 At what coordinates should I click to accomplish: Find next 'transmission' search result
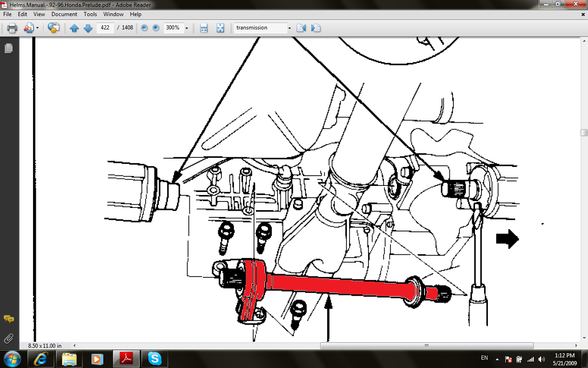316,28
